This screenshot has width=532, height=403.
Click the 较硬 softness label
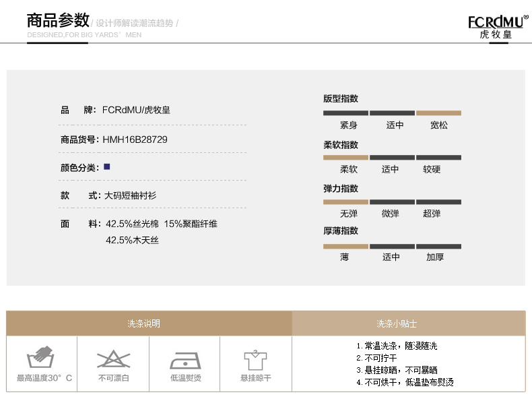(432, 169)
